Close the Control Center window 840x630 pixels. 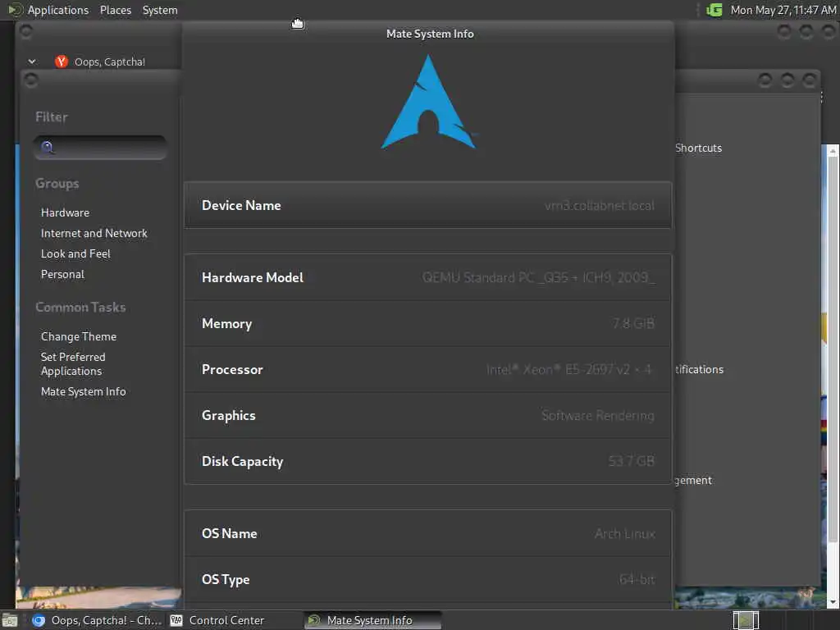[810, 80]
